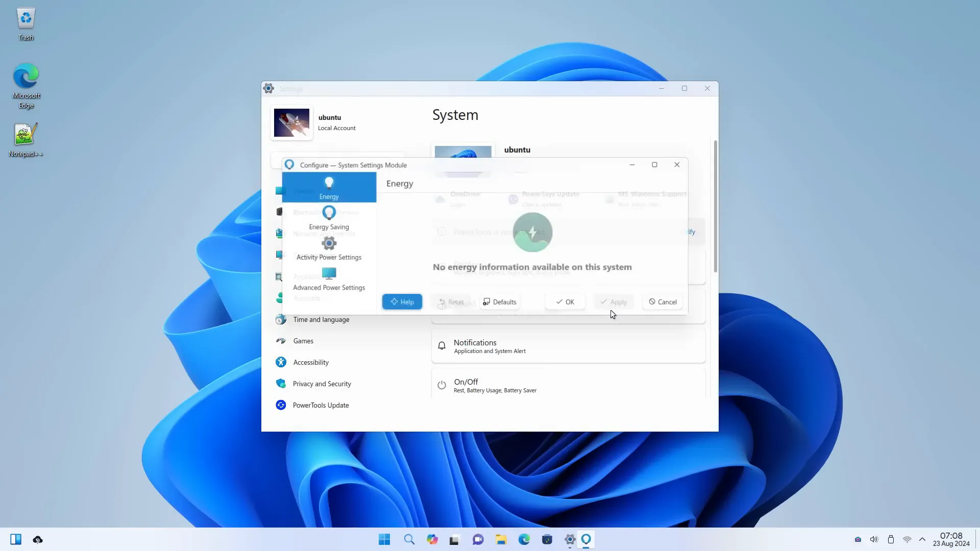Click the ubuntu user avatar in Settings
This screenshot has height=551, width=980.
coord(291,122)
